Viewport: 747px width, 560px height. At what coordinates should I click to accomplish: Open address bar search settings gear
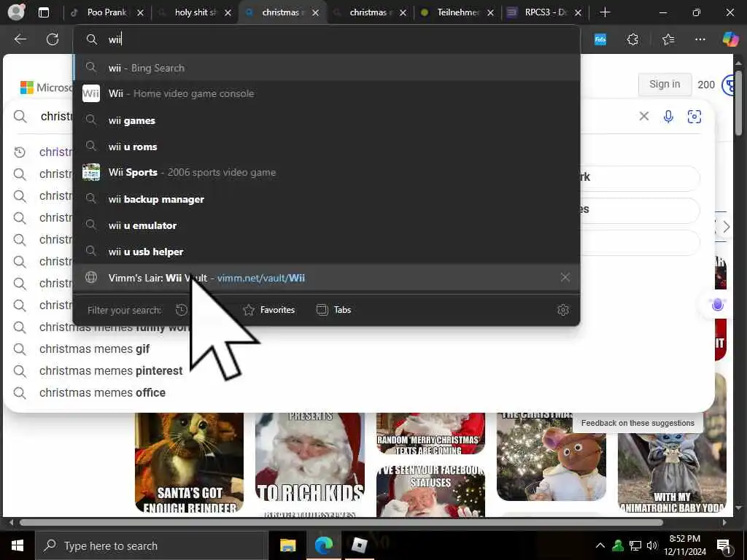563,310
